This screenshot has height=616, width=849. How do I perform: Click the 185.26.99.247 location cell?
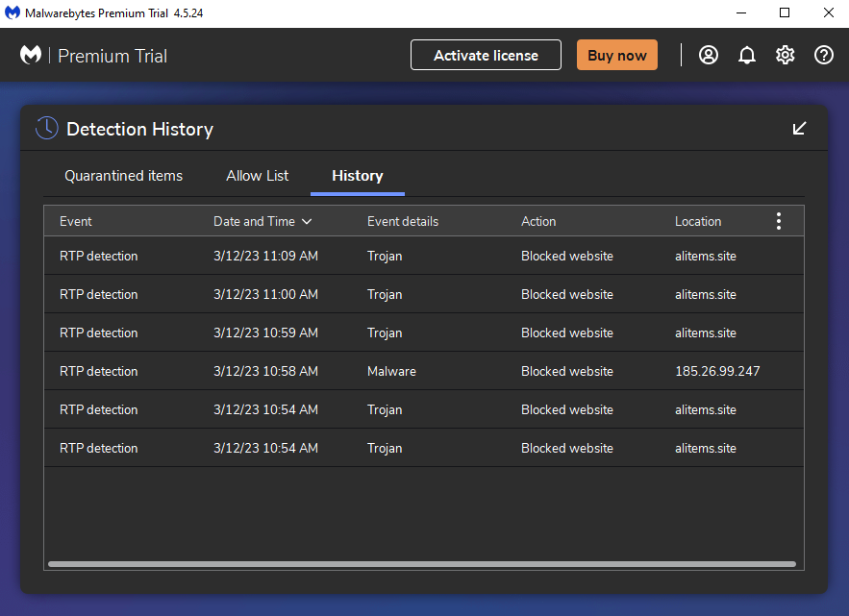tap(717, 371)
